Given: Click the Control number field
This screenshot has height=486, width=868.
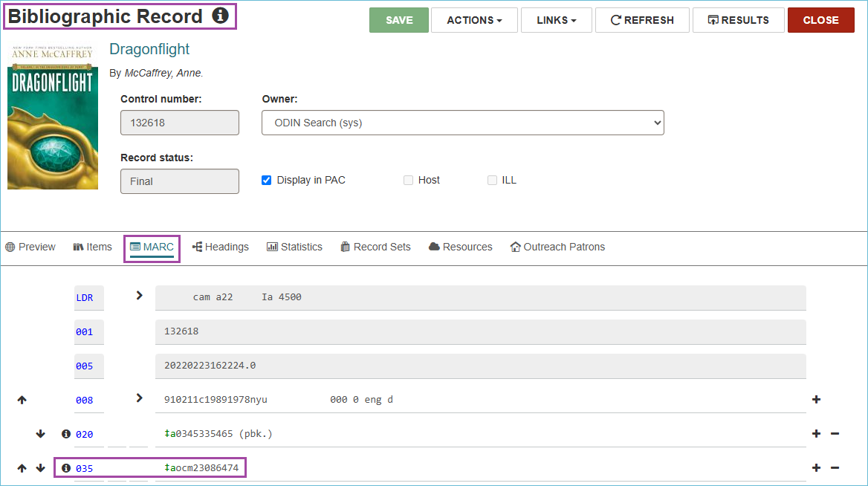Looking at the screenshot, I should click(180, 123).
